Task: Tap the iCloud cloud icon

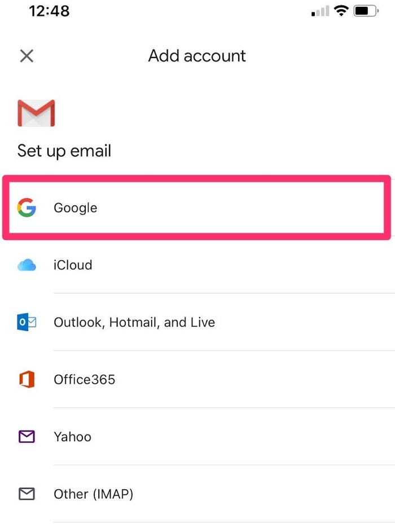Action: coord(27,265)
